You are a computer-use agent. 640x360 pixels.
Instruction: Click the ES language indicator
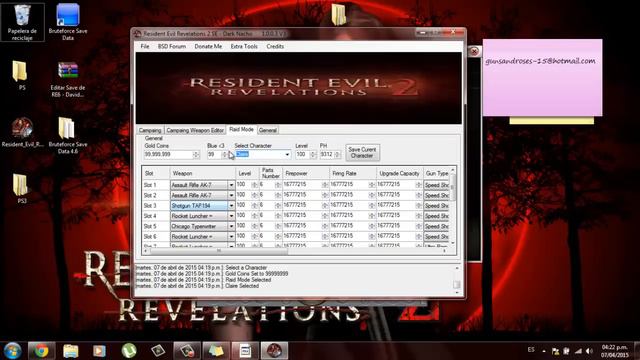tap(531, 350)
